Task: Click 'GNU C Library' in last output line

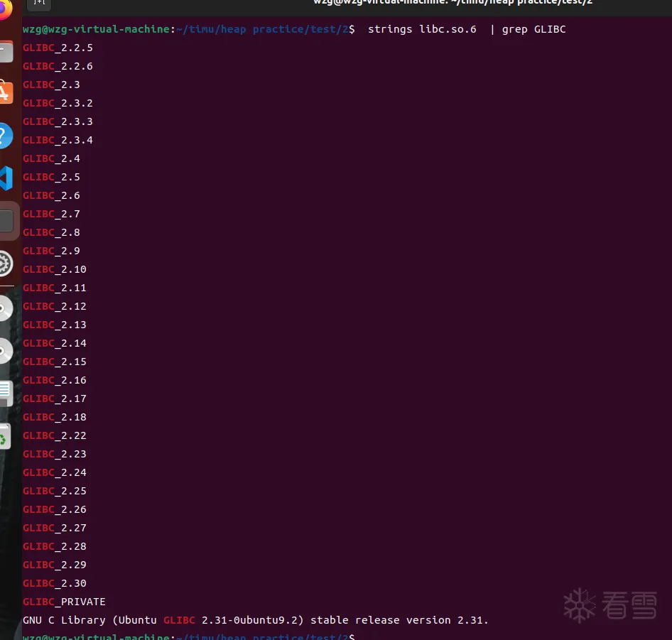Action: tap(64, 620)
